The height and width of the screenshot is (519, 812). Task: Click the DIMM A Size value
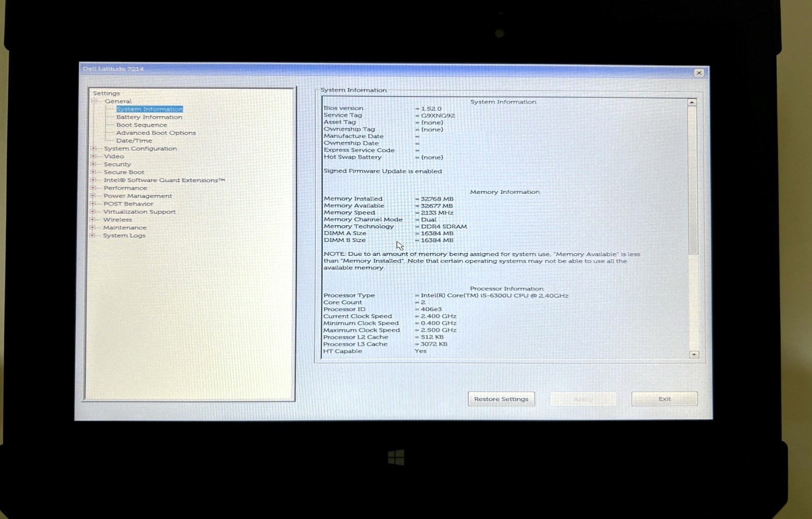437,233
